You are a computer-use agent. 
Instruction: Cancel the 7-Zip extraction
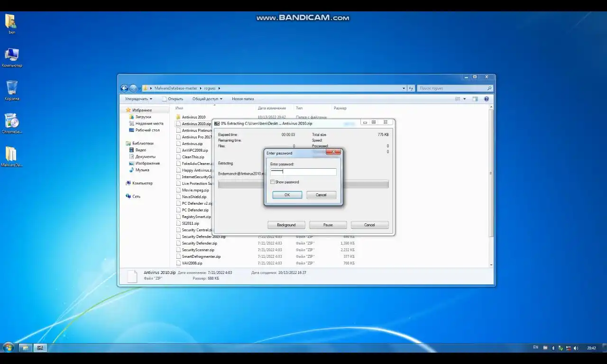369,225
